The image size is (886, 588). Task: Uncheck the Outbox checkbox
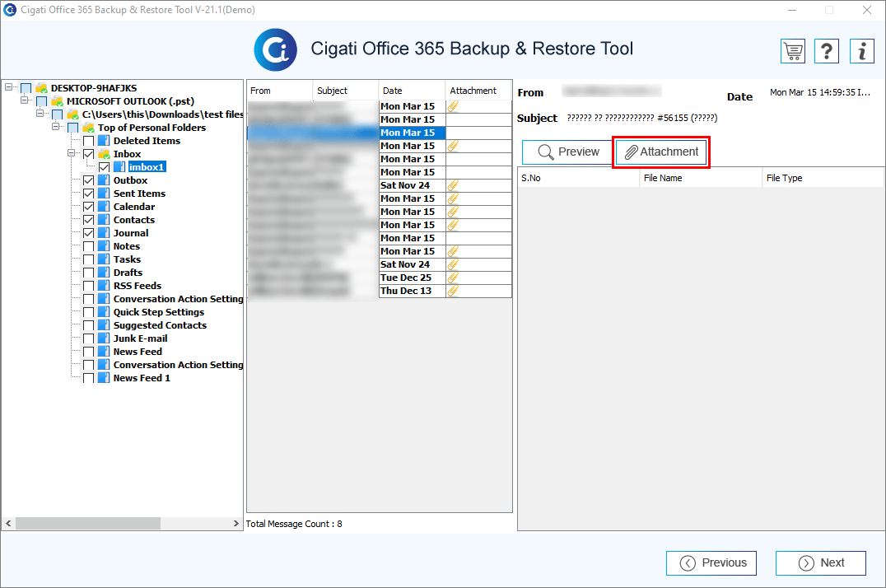click(x=89, y=180)
